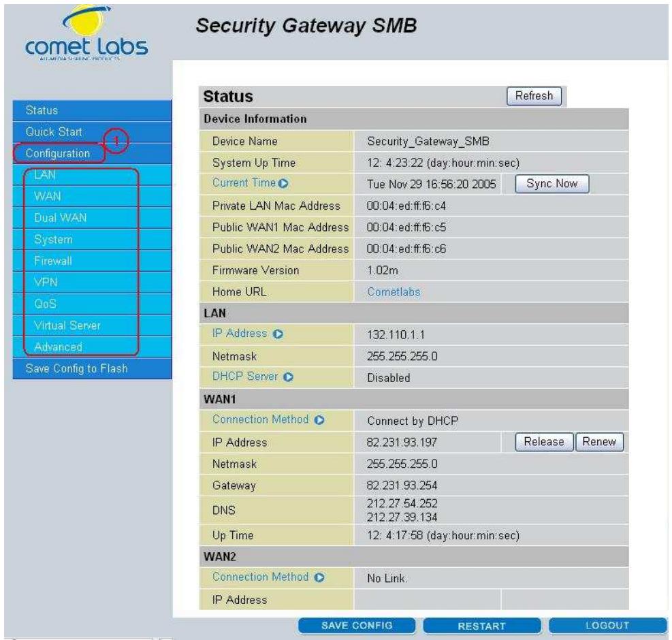Open the Cometlabs home URL link
Image resolution: width=672 pixels, height=640 pixels.
pos(394,292)
